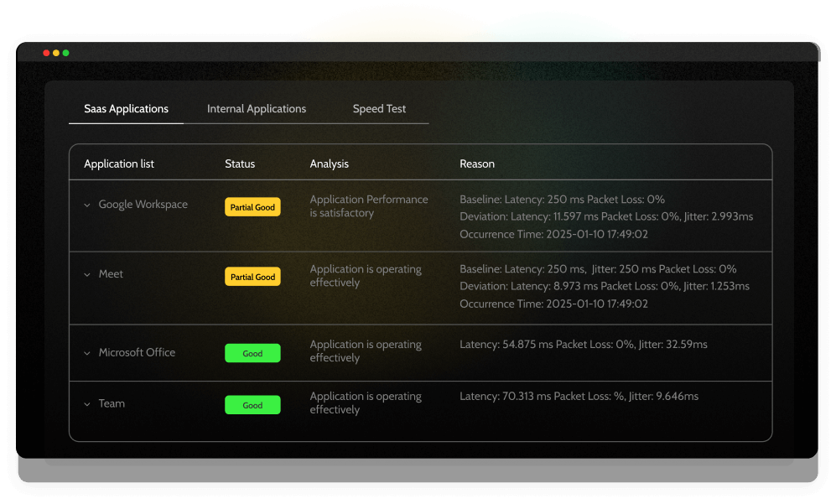Expand the Microsoft Office row chevron
Image resolution: width=836 pixels, height=504 pixels.
(87, 353)
